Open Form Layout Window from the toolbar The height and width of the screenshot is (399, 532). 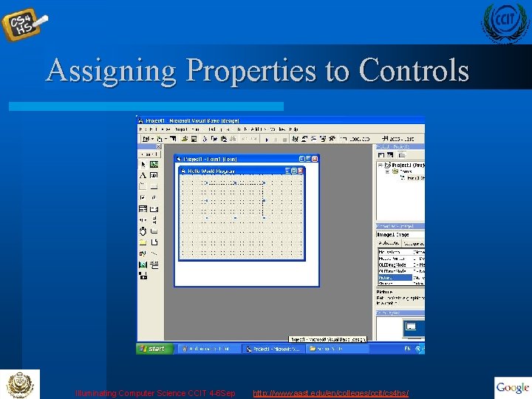(313, 139)
